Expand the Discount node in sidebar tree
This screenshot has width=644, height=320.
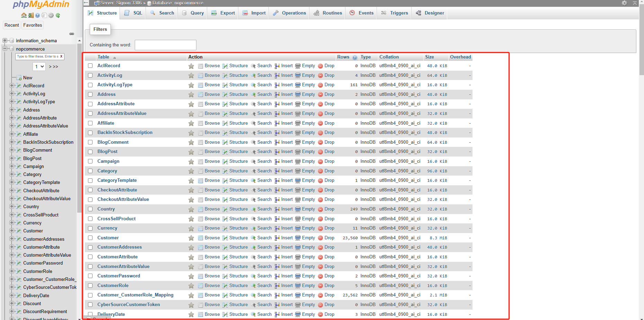coord(12,303)
